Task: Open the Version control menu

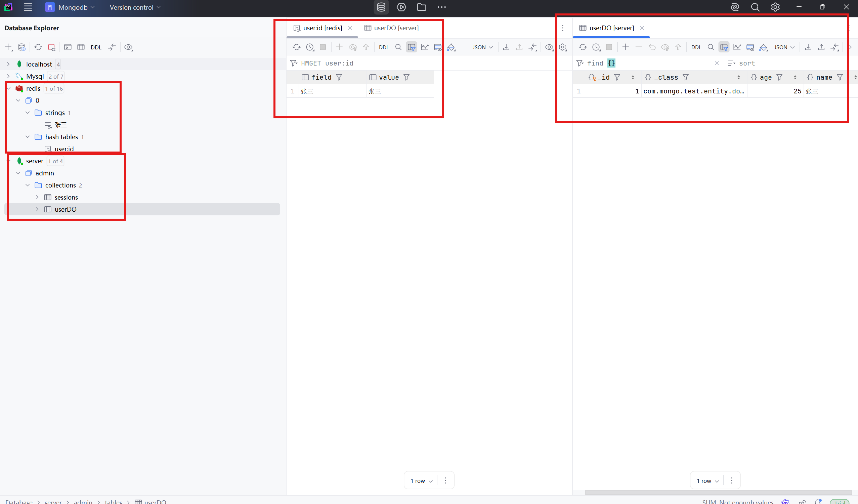Action: click(135, 7)
